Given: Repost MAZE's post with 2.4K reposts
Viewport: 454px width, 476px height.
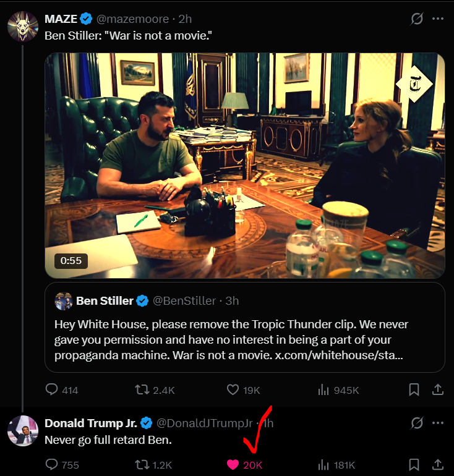Looking at the screenshot, I should [142, 390].
